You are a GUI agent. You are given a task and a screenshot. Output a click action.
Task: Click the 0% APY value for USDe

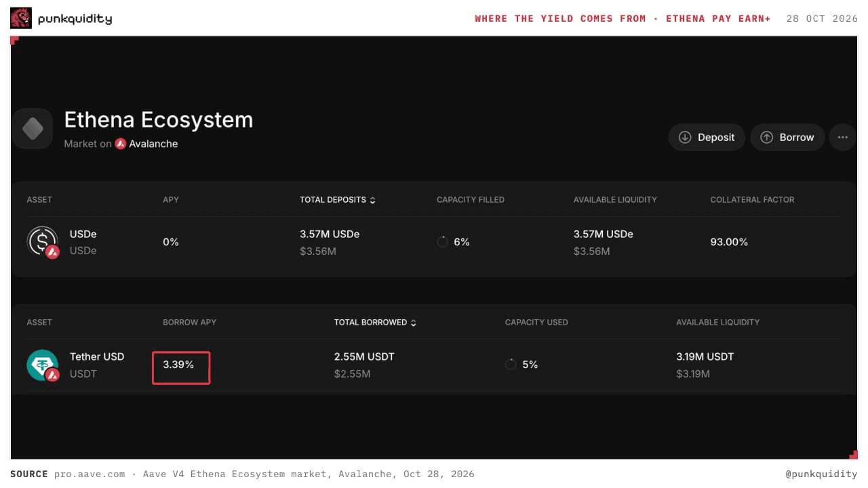pos(171,242)
